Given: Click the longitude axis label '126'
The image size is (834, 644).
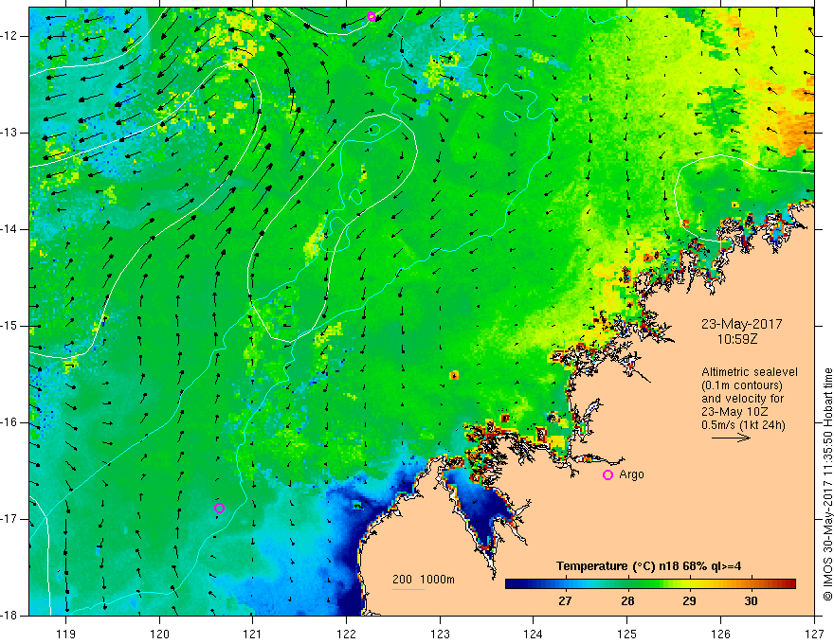Looking at the screenshot, I should [720, 634].
